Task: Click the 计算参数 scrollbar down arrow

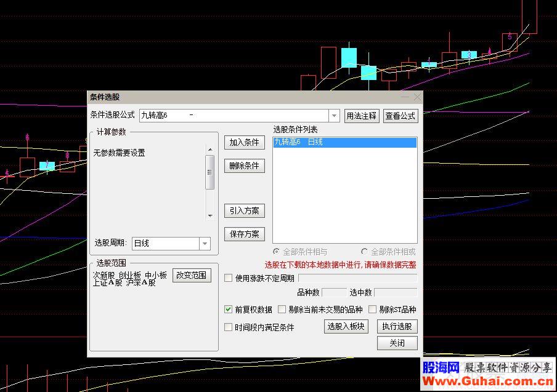Action: pos(210,215)
